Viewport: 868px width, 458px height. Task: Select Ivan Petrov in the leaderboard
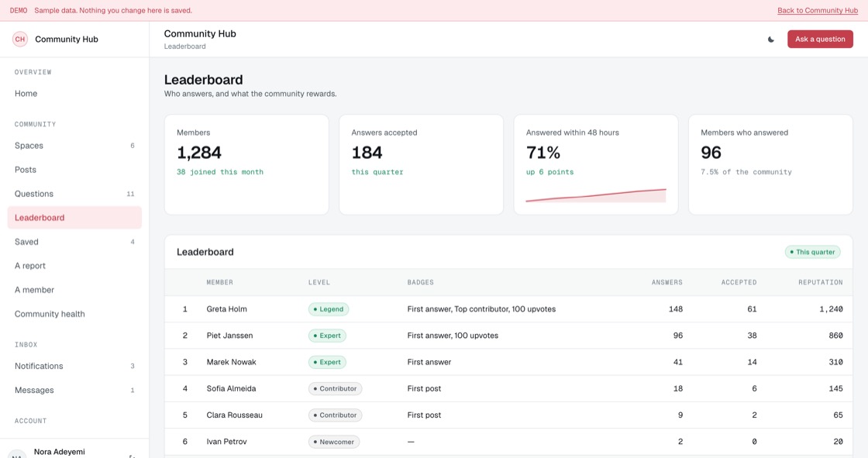click(x=226, y=442)
